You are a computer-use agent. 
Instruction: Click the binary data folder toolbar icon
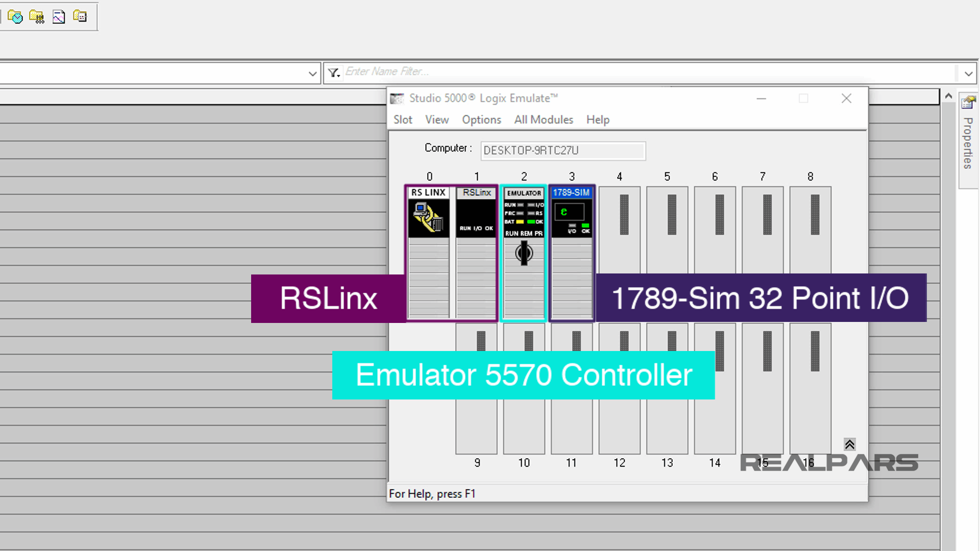tap(37, 17)
